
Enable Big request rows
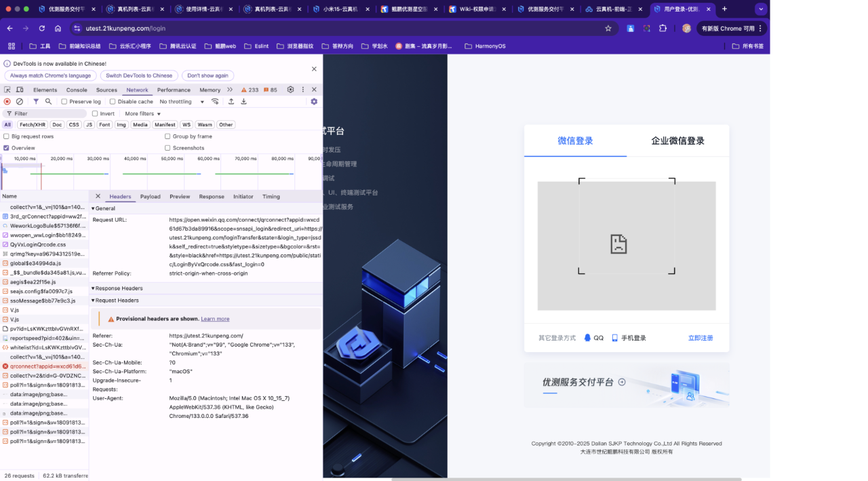point(7,136)
